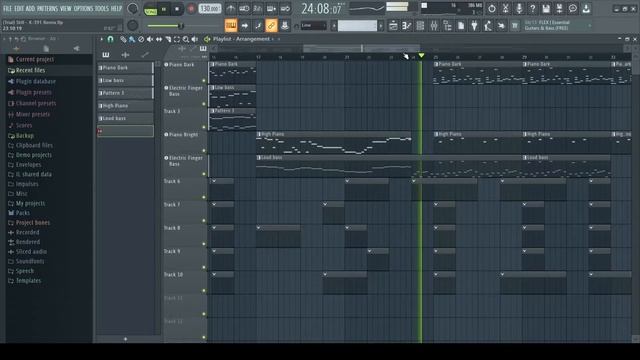Toggle the recording countdown icon
The width and height of the screenshot is (640, 360).
258,9
